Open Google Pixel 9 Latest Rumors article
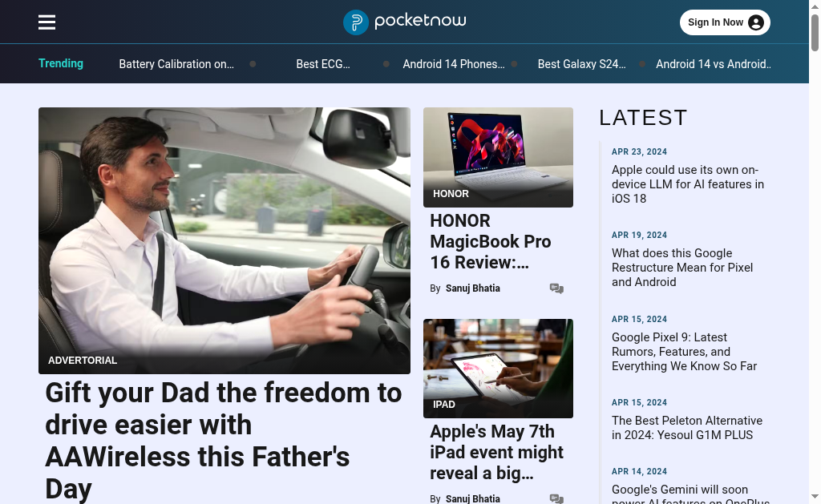Viewport: 821px width, 504px height. (684, 352)
